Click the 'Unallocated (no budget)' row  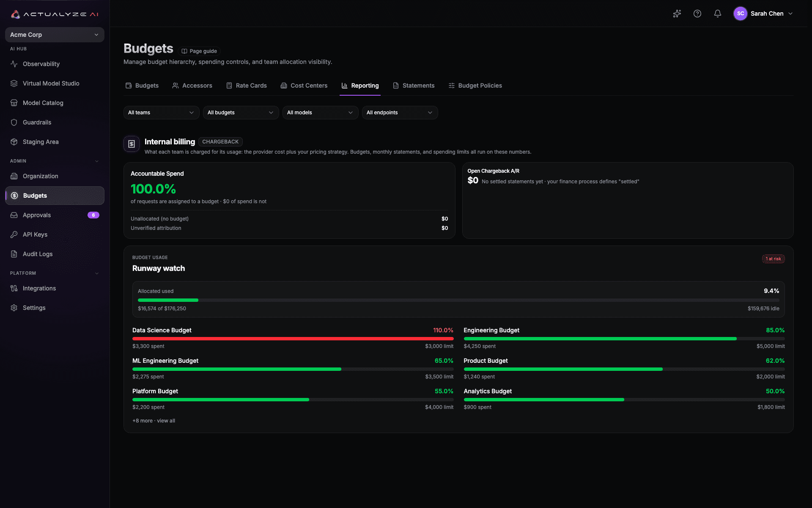pyautogui.click(x=289, y=219)
